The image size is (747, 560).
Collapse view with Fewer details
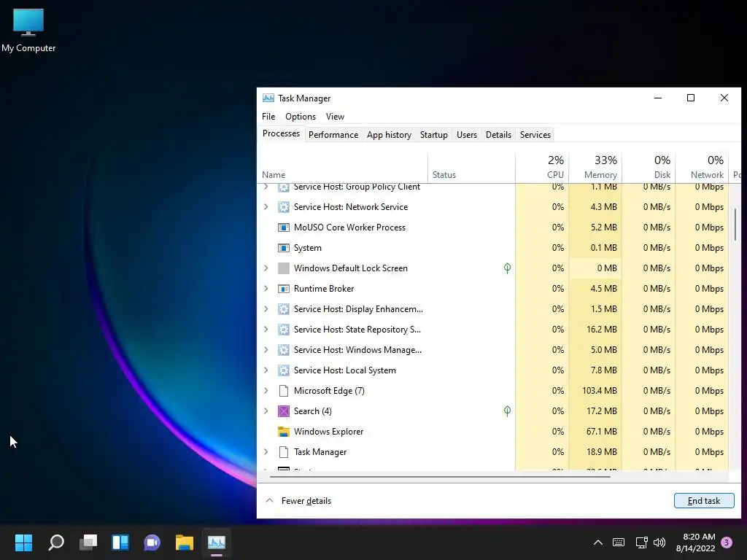(x=298, y=501)
